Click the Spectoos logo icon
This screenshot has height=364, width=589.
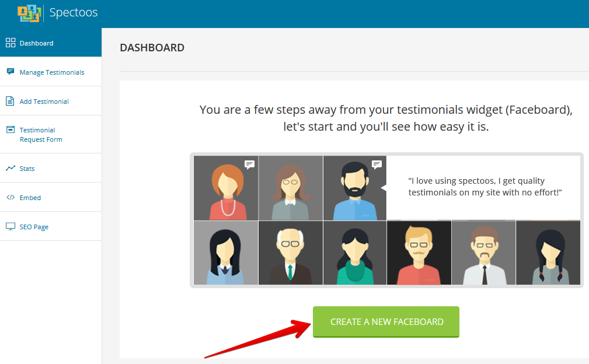pos(29,13)
